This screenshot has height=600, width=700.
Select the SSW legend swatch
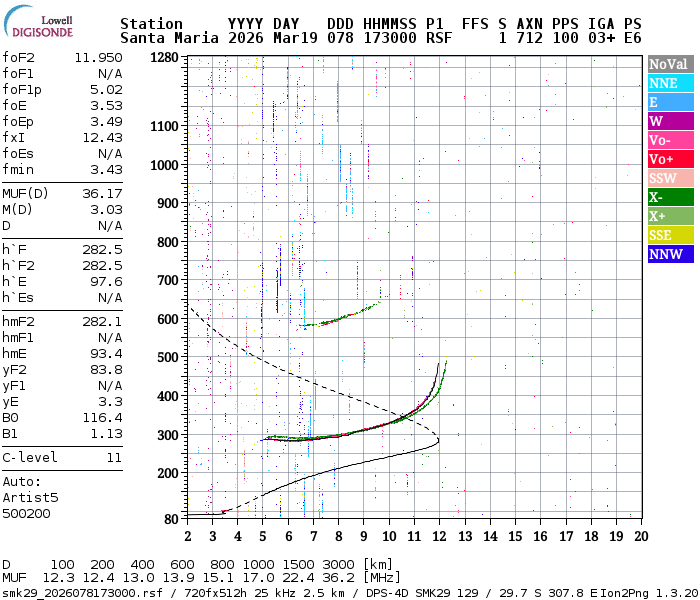tap(669, 178)
